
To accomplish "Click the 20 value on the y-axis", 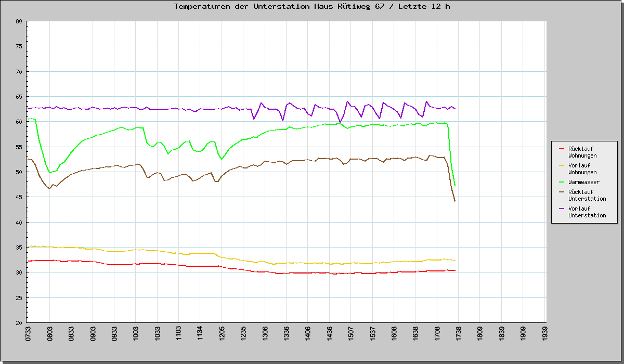I will pos(19,323).
